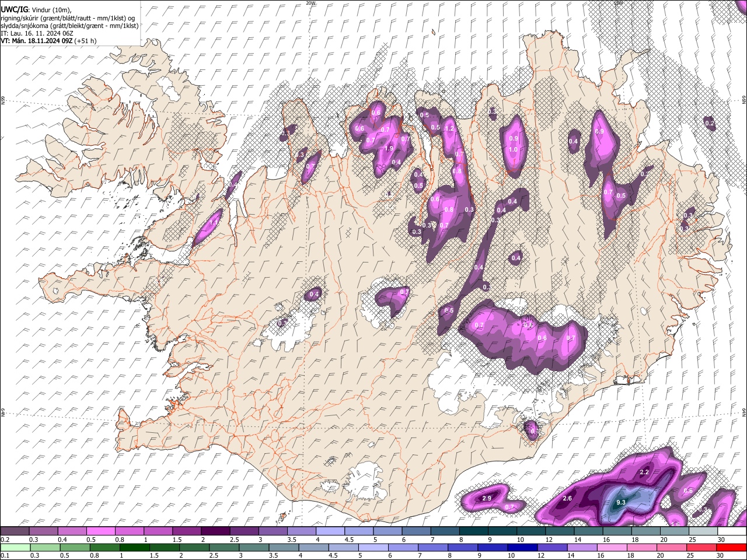Image resolution: width=747 pixels, height=560 pixels.
Task: Click the 20W longitude label at top
Action: pyautogui.click(x=310, y=2)
